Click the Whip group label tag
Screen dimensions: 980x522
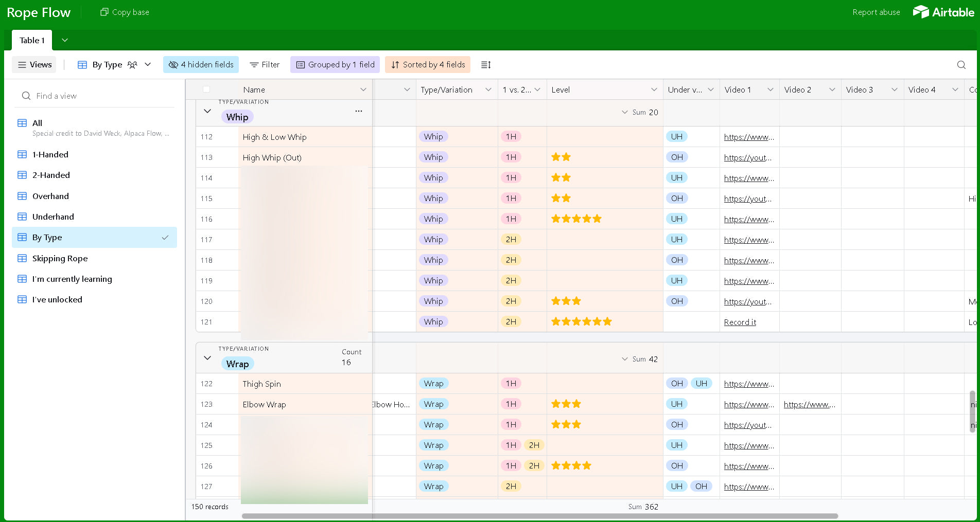tap(237, 117)
